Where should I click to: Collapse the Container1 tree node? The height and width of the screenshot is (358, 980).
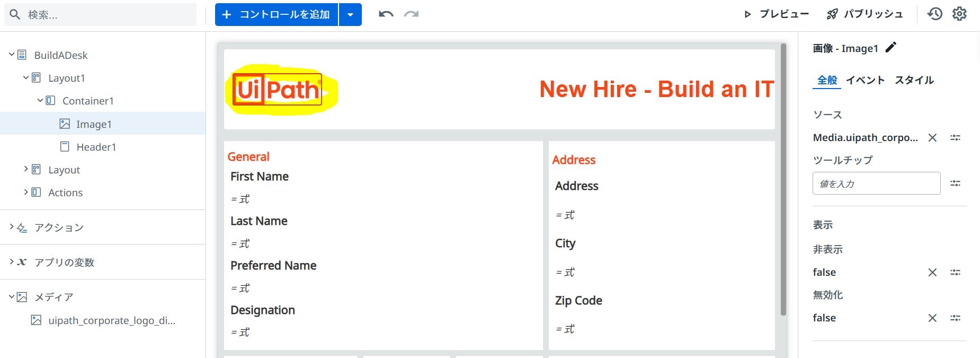point(40,100)
